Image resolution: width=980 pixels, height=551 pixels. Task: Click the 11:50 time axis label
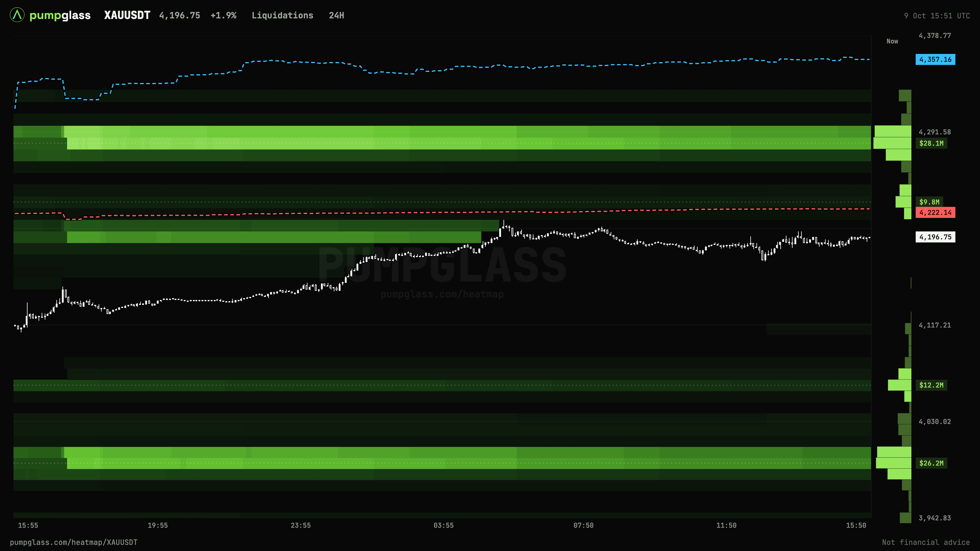(x=726, y=526)
